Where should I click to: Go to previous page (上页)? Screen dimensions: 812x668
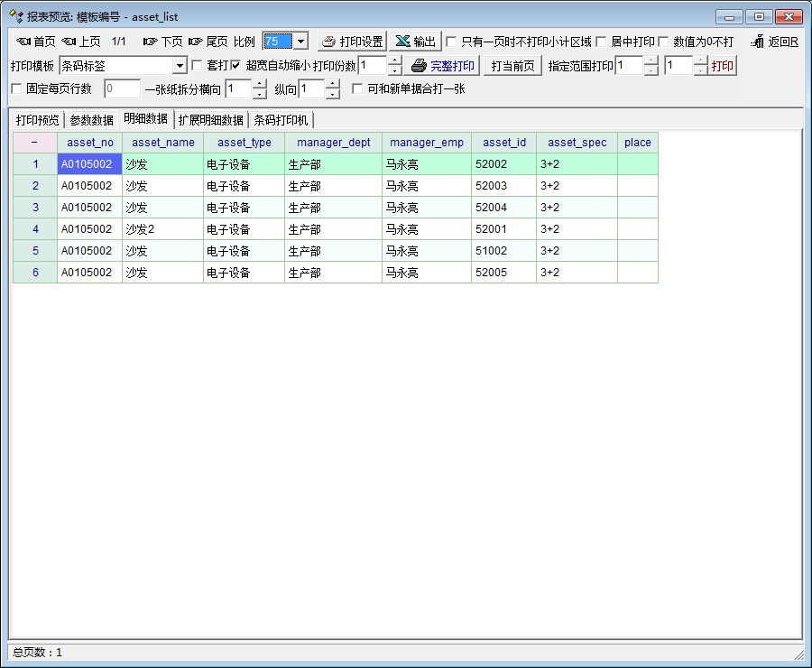(81, 42)
